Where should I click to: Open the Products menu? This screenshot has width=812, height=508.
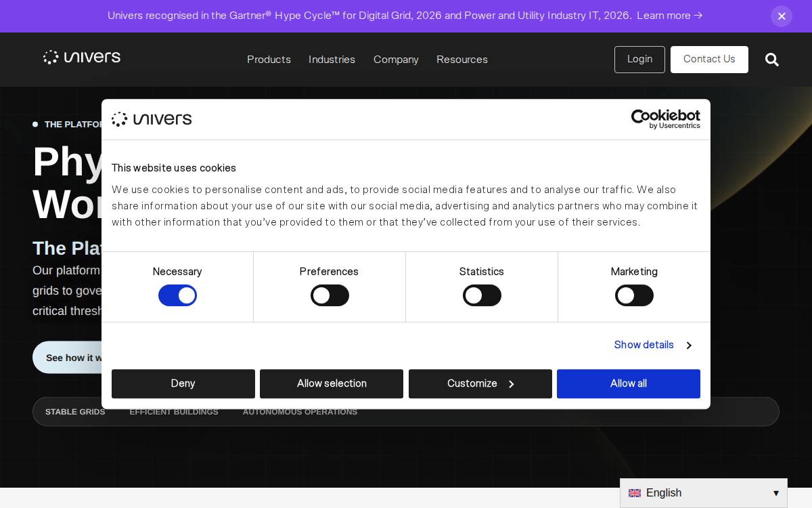(x=269, y=60)
